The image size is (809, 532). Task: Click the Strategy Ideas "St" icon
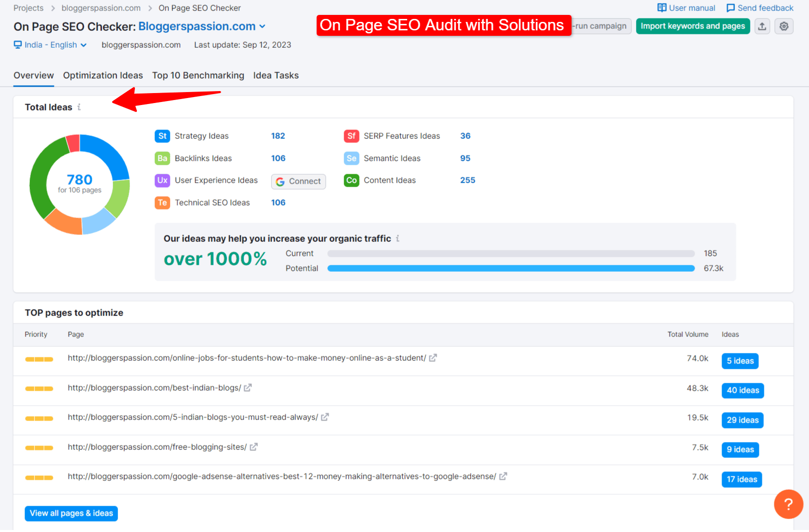click(162, 136)
